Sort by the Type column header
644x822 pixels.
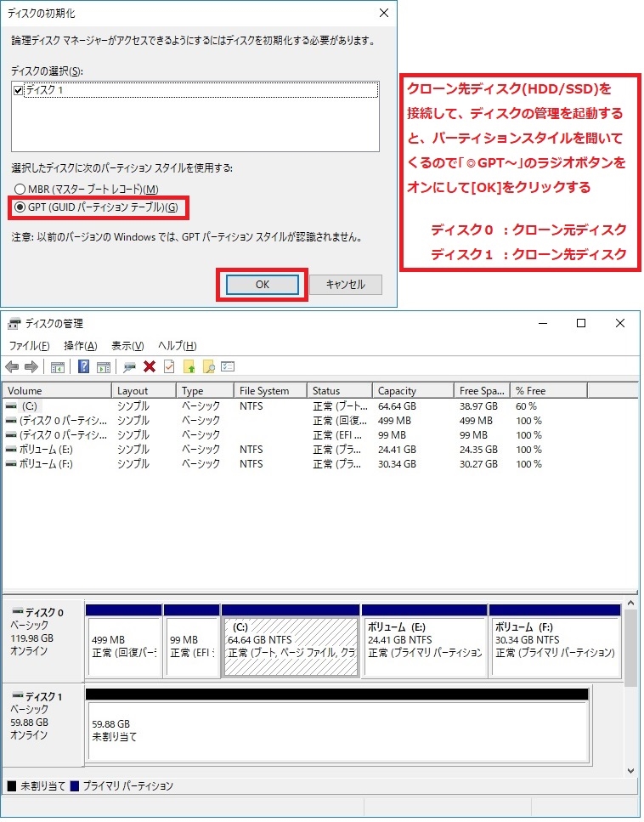(205, 390)
